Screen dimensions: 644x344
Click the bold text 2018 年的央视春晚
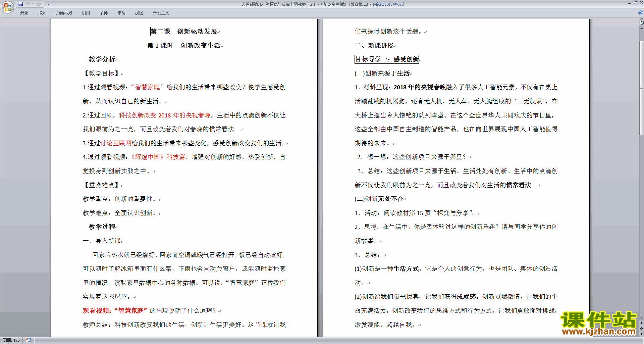coord(420,87)
